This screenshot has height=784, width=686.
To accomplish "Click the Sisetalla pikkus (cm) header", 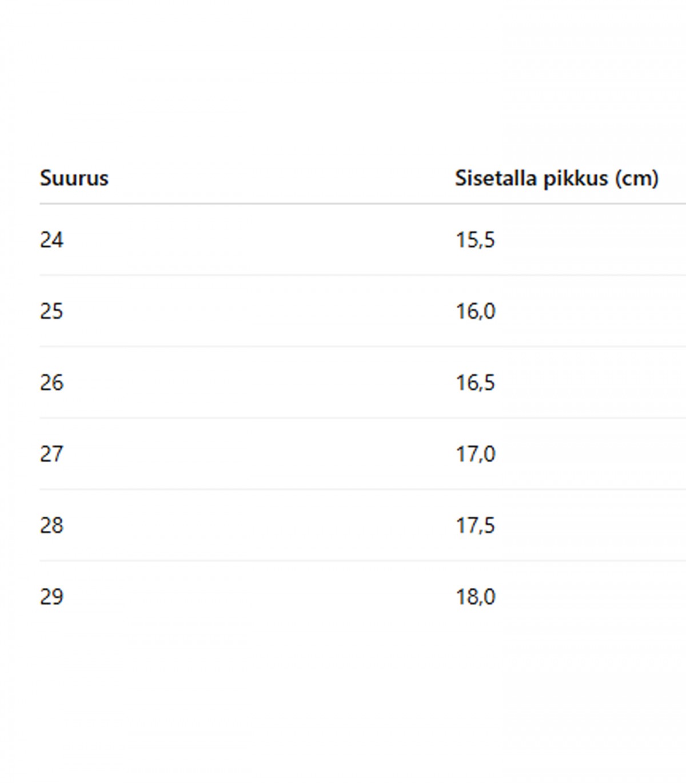I will (557, 178).
